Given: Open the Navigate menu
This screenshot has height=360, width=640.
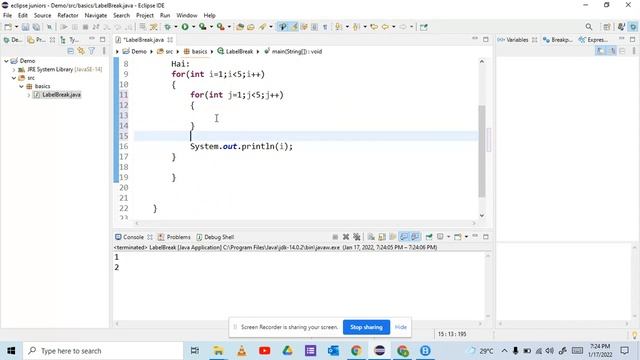Looking at the screenshot, I should tap(96, 16).
